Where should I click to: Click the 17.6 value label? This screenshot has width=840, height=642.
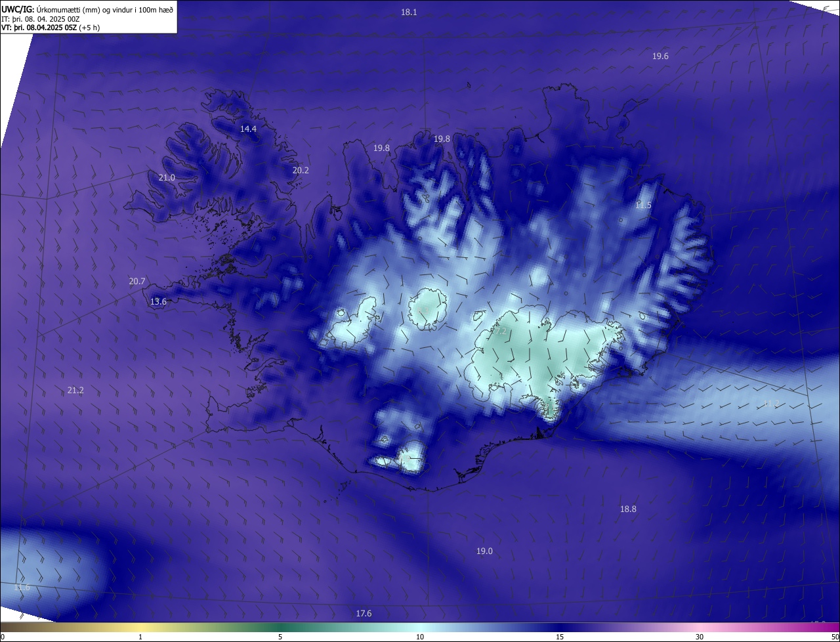pos(364,614)
